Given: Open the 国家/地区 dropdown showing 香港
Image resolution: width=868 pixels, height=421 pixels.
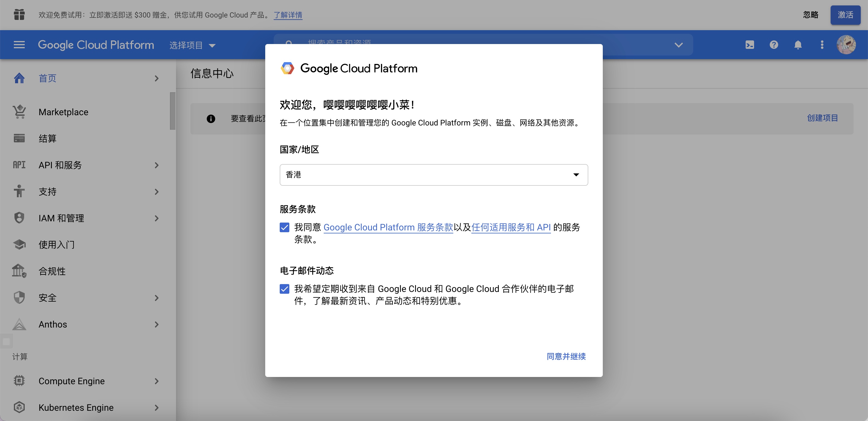Looking at the screenshot, I should click(x=434, y=175).
